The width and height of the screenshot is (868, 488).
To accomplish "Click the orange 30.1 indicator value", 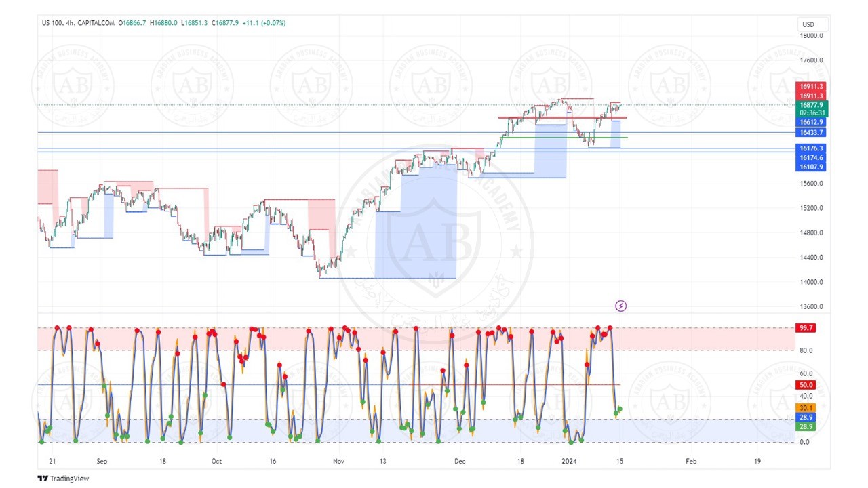I will [806, 408].
